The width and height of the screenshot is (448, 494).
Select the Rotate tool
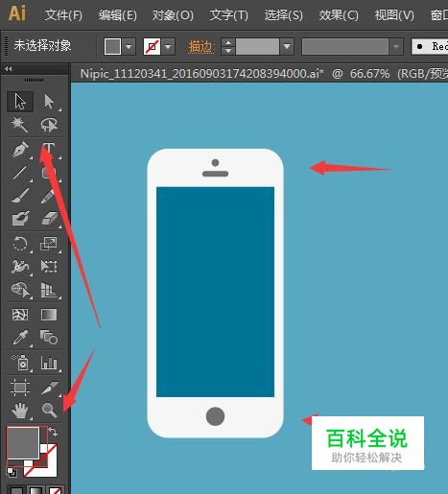point(20,244)
